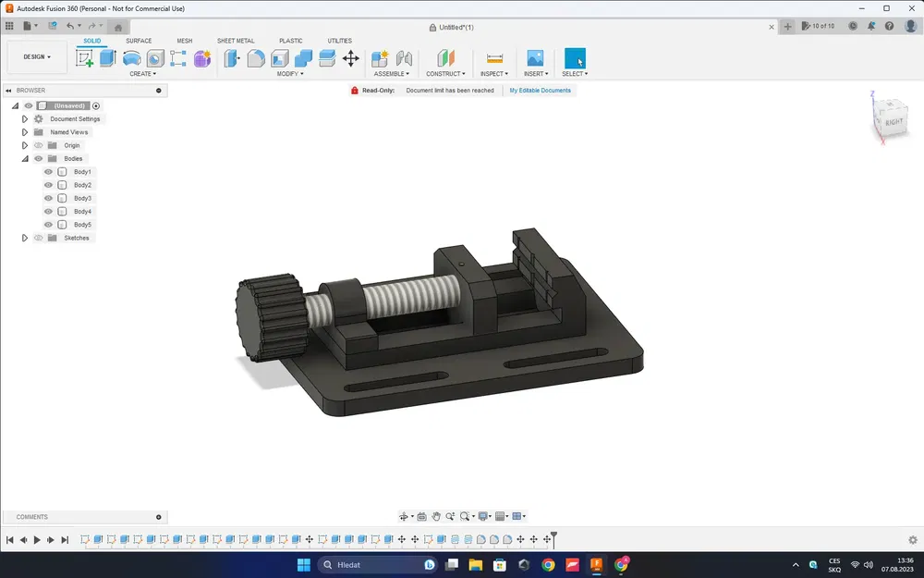The height and width of the screenshot is (578, 924).
Task: Open the Fit zoom tool
Action: click(x=465, y=516)
